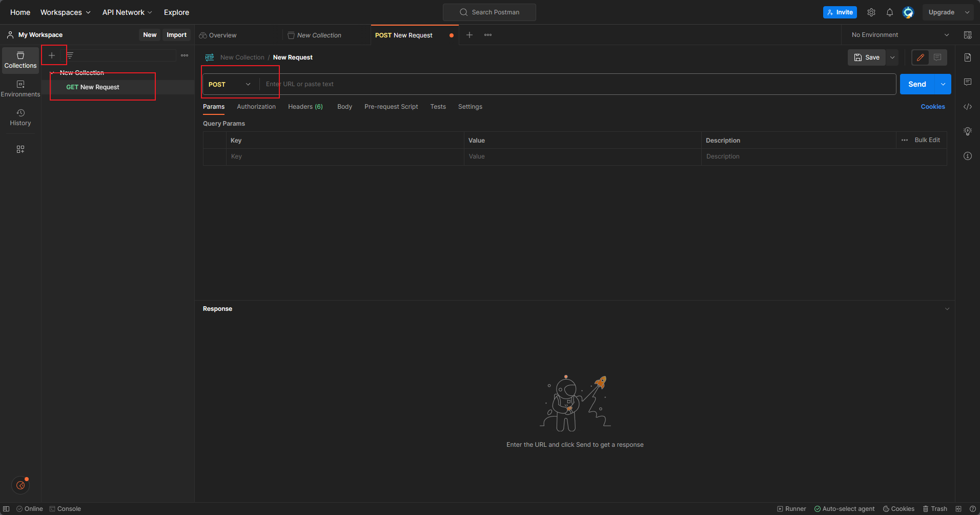Click the Save button
The image size is (980, 515).
point(867,57)
